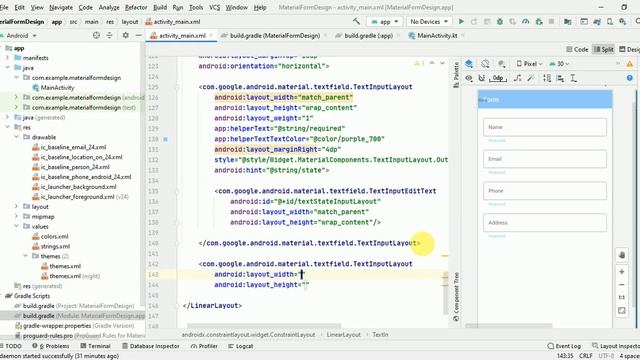Screen dimensions: 640x360
Task: Click the zoom to fit screen icon
Action: (622, 311)
